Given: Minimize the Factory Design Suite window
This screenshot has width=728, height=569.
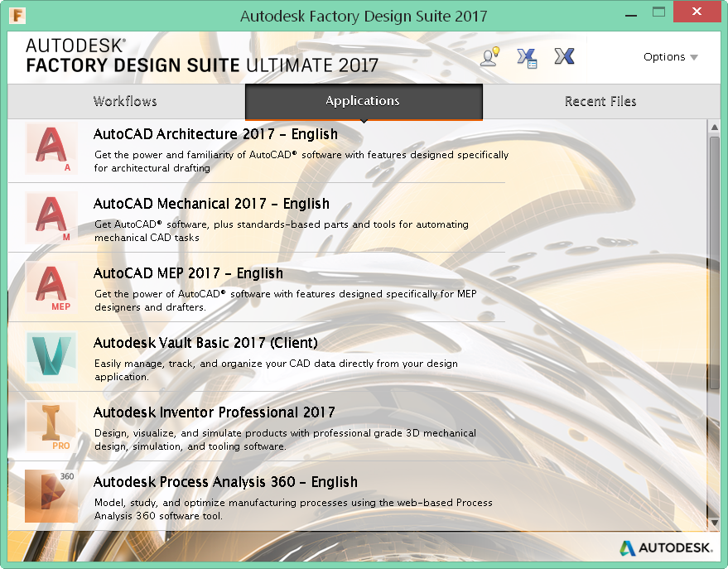Looking at the screenshot, I should [630, 15].
